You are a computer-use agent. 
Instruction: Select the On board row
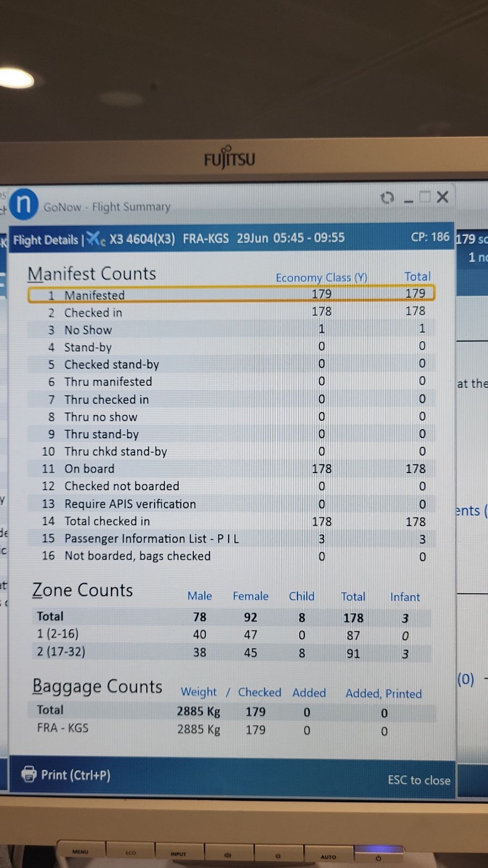coord(231,469)
